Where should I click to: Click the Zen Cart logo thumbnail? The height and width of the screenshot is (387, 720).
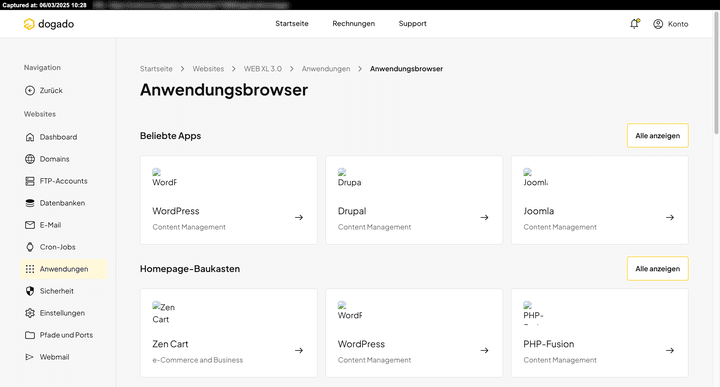164,313
